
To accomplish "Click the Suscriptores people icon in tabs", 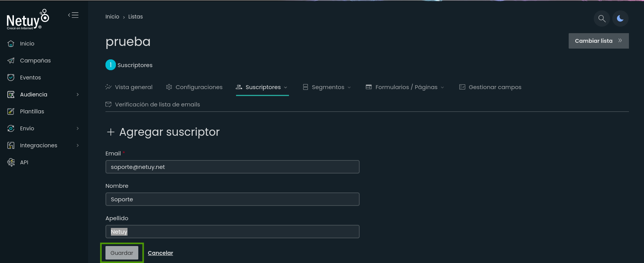I will point(239,87).
